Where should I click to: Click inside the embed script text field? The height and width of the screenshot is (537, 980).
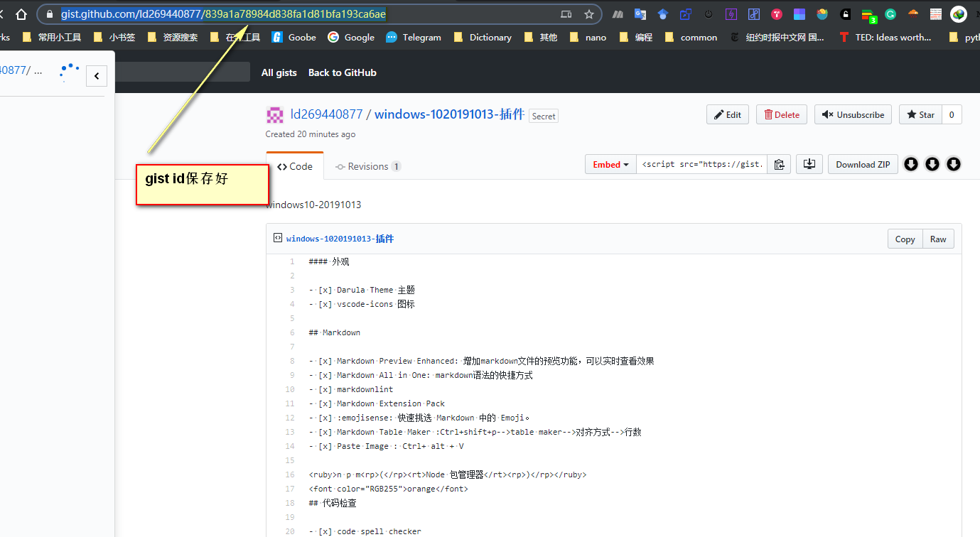[702, 164]
